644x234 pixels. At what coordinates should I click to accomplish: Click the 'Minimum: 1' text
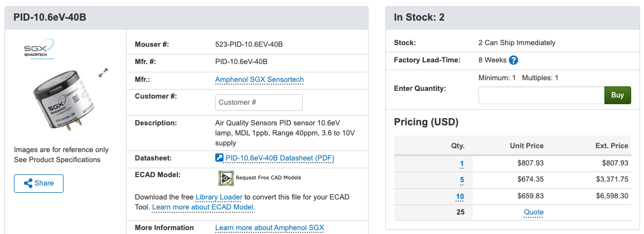point(497,77)
